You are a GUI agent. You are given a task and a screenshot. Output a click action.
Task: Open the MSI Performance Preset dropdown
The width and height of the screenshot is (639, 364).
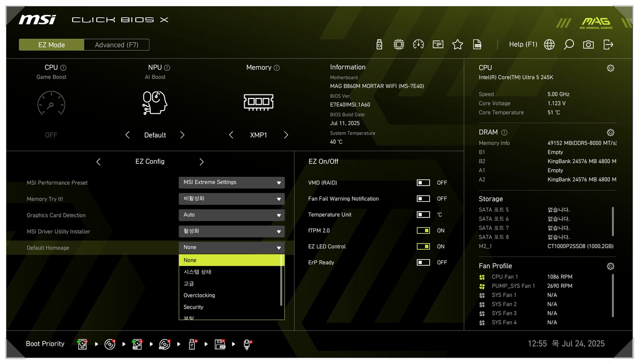pyautogui.click(x=231, y=183)
